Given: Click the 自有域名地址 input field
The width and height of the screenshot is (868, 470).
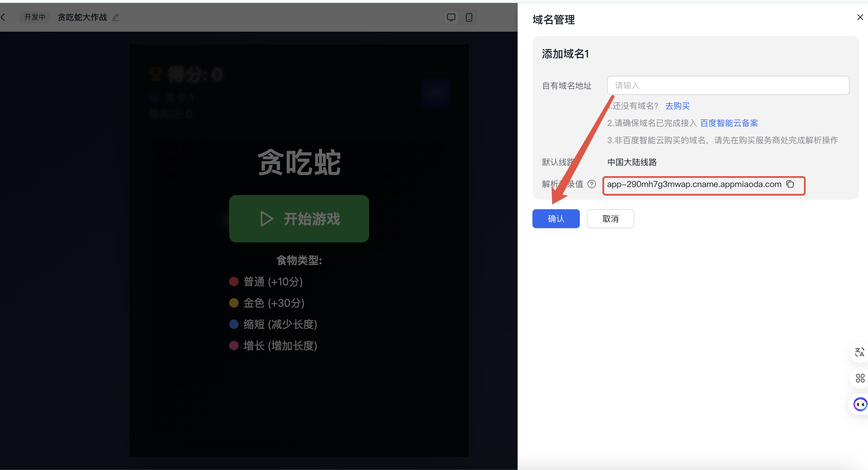Looking at the screenshot, I should (x=728, y=85).
